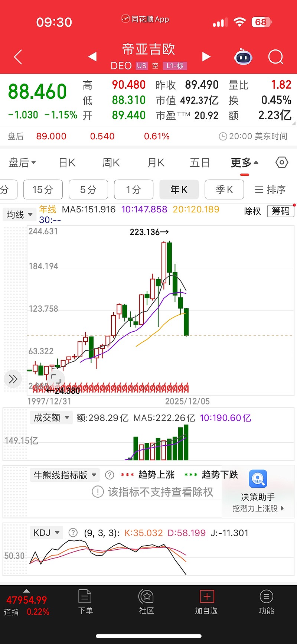Open the 下单 order icon
Screen dimensions: 297x644
pos(85,602)
